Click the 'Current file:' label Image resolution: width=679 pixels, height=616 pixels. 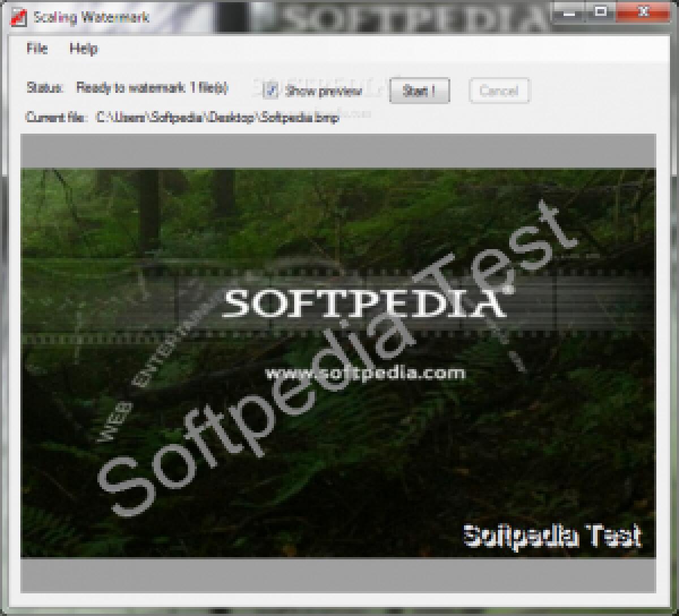click(56, 118)
